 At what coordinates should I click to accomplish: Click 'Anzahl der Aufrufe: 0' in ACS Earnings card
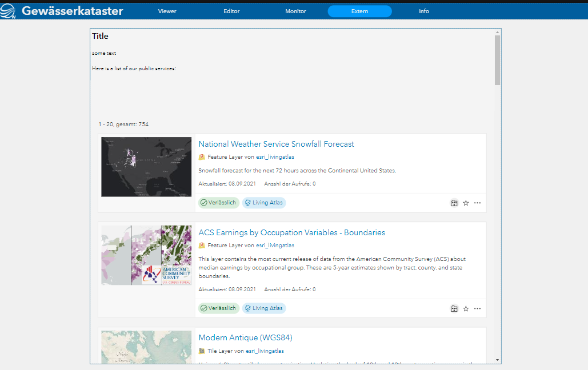[x=290, y=289]
